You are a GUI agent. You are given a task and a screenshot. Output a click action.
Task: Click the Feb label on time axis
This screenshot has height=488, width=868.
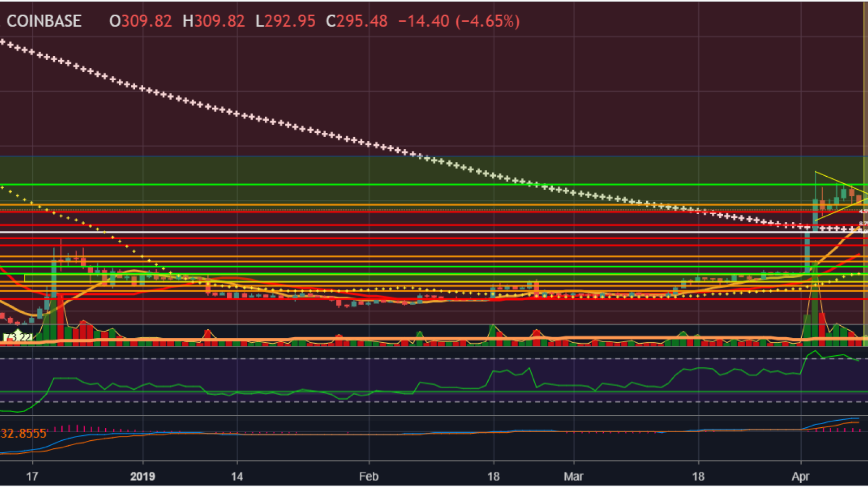pyautogui.click(x=368, y=476)
